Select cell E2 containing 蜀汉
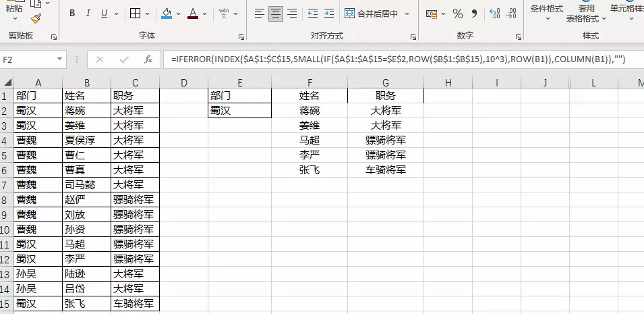The height and width of the screenshot is (314, 644). 239,110
